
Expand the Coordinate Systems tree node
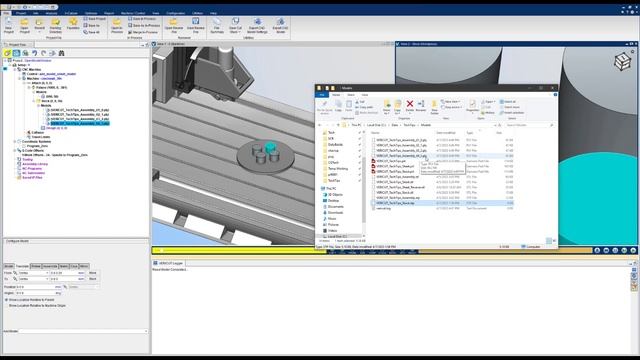tap(15, 142)
